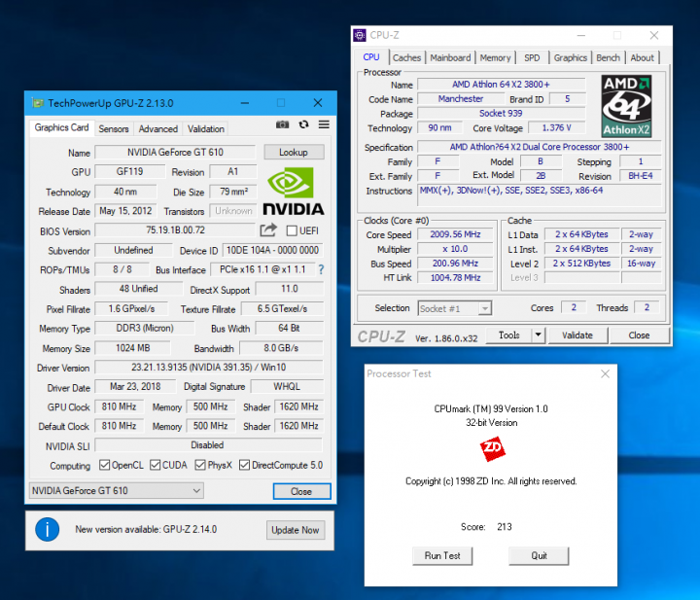
Task: Click the blue info icon in update bar
Action: coord(48,529)
